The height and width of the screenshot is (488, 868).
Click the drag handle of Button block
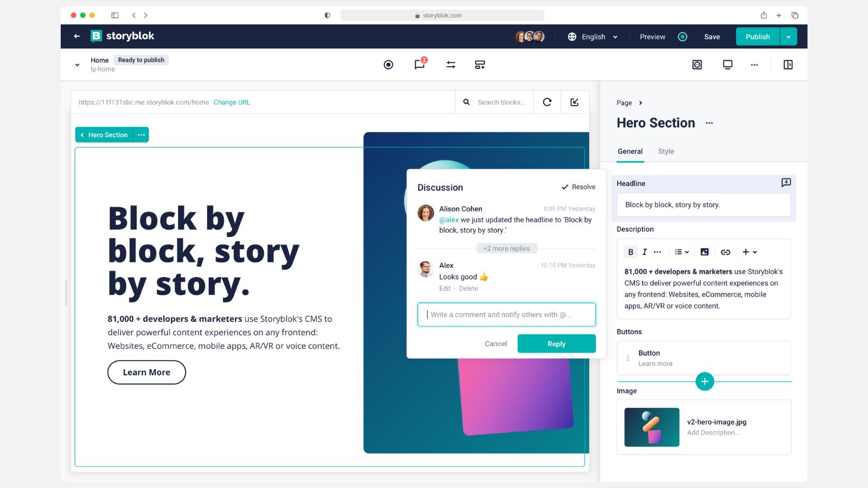(x=628, y=358)
